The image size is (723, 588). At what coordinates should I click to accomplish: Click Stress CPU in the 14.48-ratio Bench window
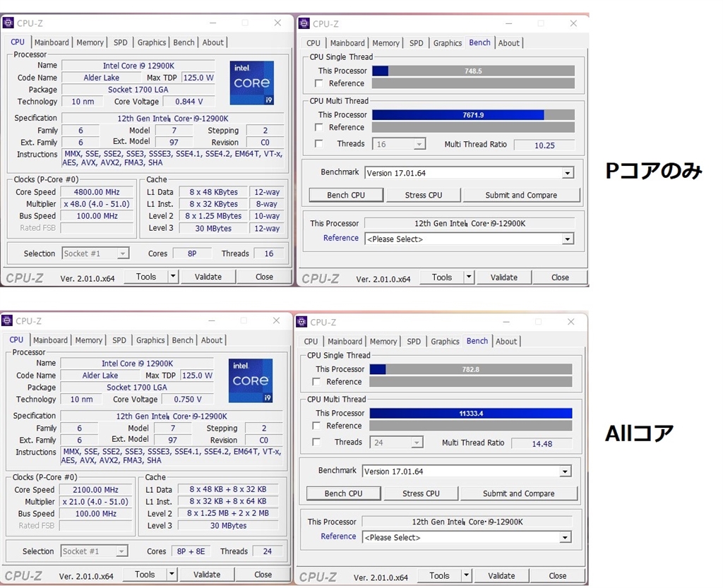click(x=421, y=493)
